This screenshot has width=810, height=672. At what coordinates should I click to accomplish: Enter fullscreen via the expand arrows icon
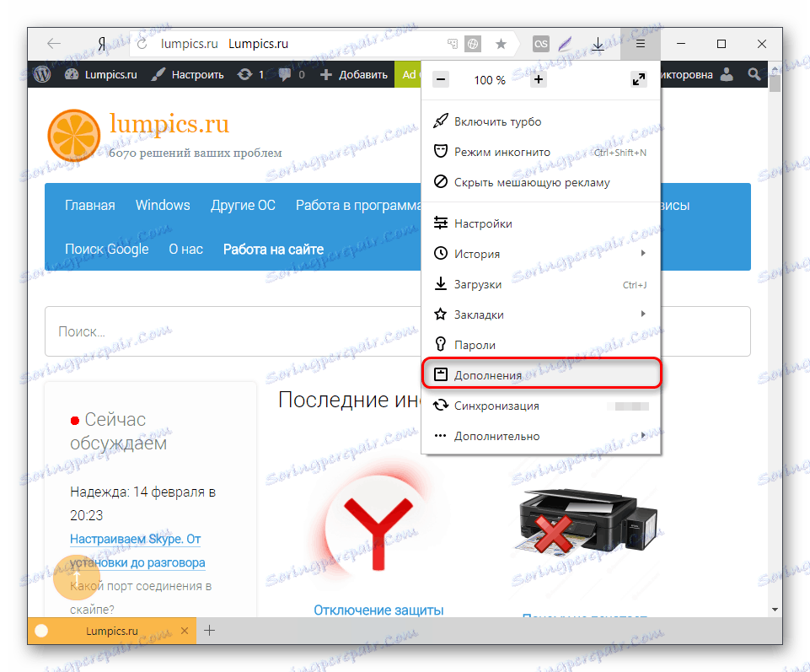[x=639, y=79]
